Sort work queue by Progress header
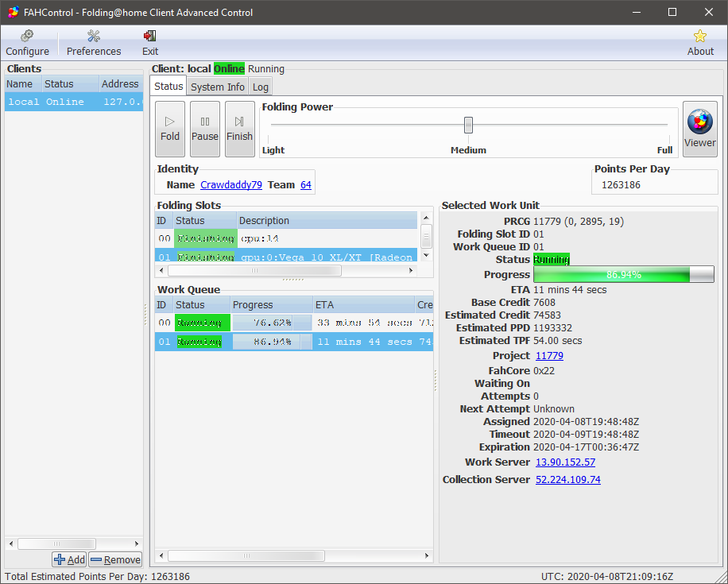 [x=272, y=305]
